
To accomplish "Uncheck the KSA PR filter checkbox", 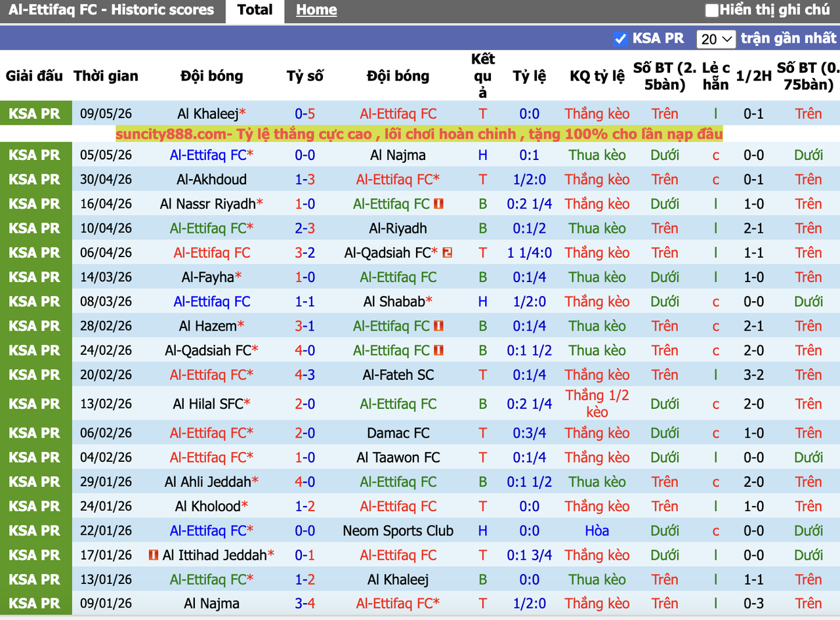I will (620, 39).
